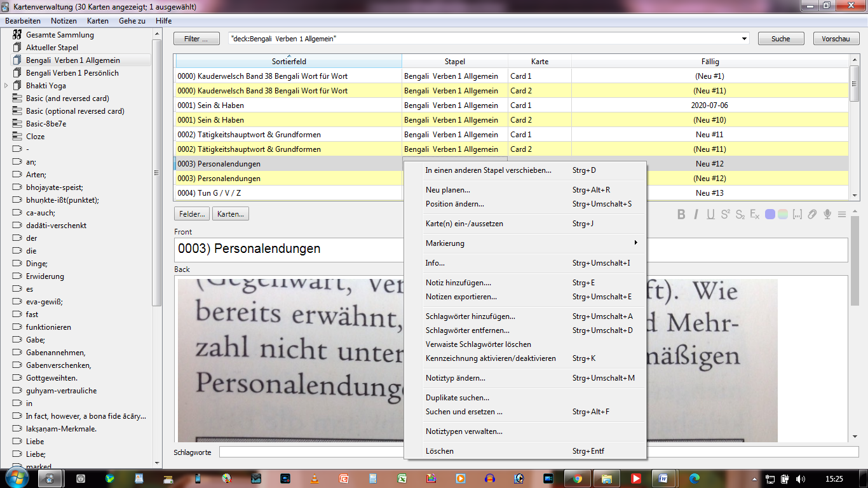The width and height of the screenshot is (868, 488).
Task: Expand the Bhakti Yoga deck tree
Action: (6, 86)
